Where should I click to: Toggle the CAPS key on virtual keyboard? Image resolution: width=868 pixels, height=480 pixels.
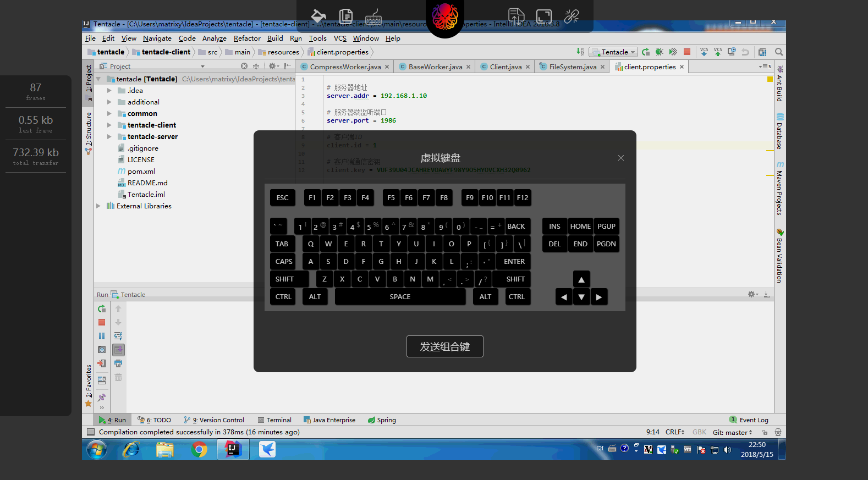[284, 262]
